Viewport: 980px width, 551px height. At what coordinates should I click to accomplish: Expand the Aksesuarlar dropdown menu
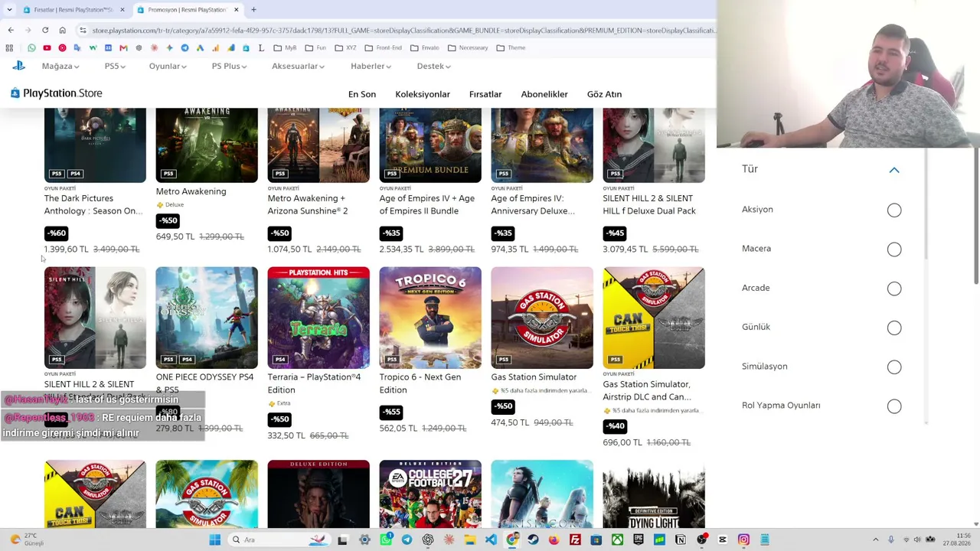point(298,66)
